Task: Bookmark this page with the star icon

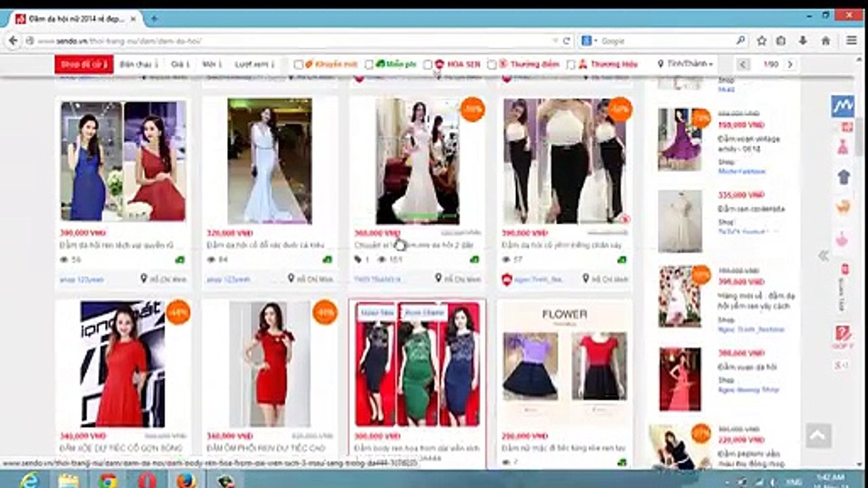Action: 762,41
